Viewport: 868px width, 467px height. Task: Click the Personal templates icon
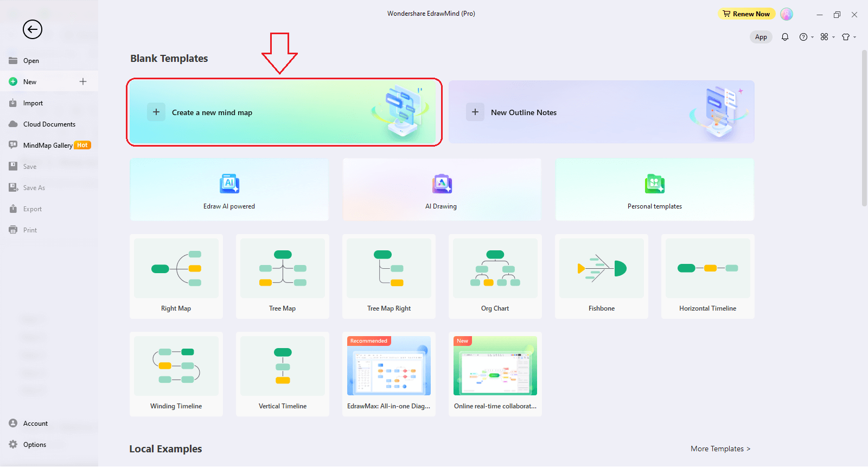coord(655,184)
